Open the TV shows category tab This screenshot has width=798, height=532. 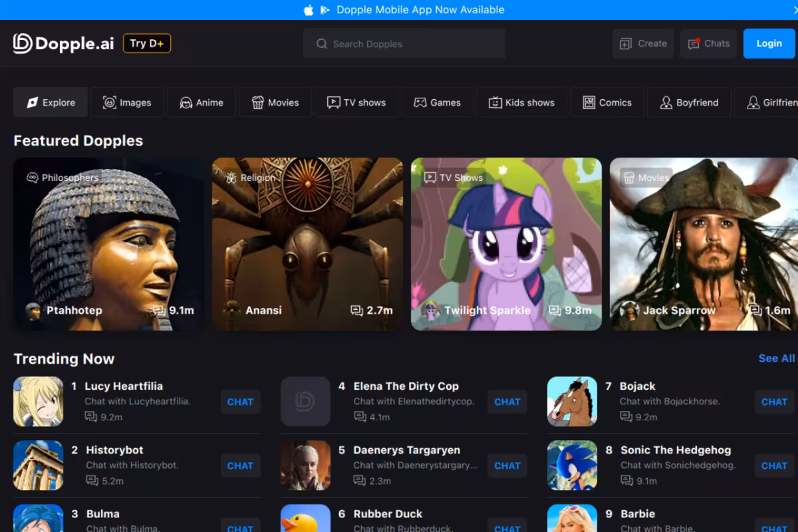[x=356, y=102]
